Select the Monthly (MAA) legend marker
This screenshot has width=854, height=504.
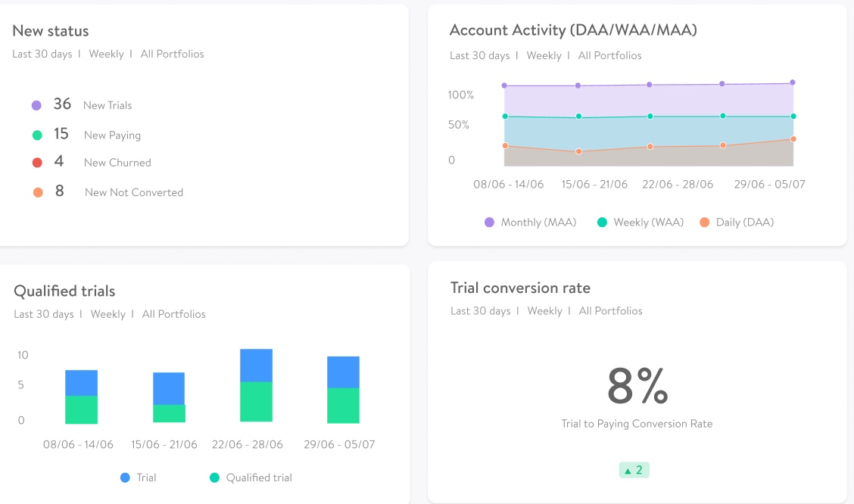[x=489, y=222]
